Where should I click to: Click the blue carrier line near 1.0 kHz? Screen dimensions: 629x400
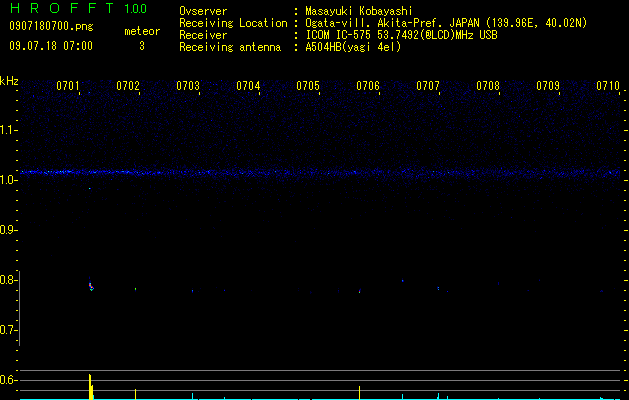[x=320, y=172]
